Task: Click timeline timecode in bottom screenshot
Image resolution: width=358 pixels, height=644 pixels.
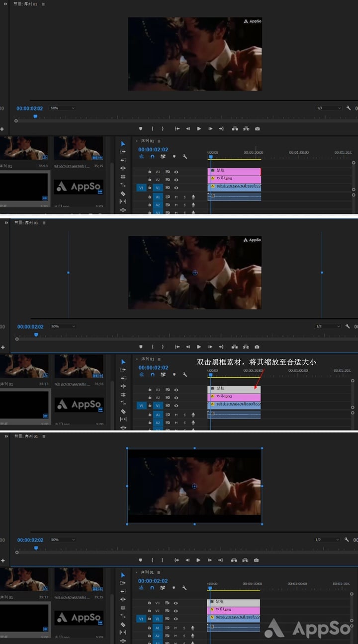Action: tap(153, 581)
